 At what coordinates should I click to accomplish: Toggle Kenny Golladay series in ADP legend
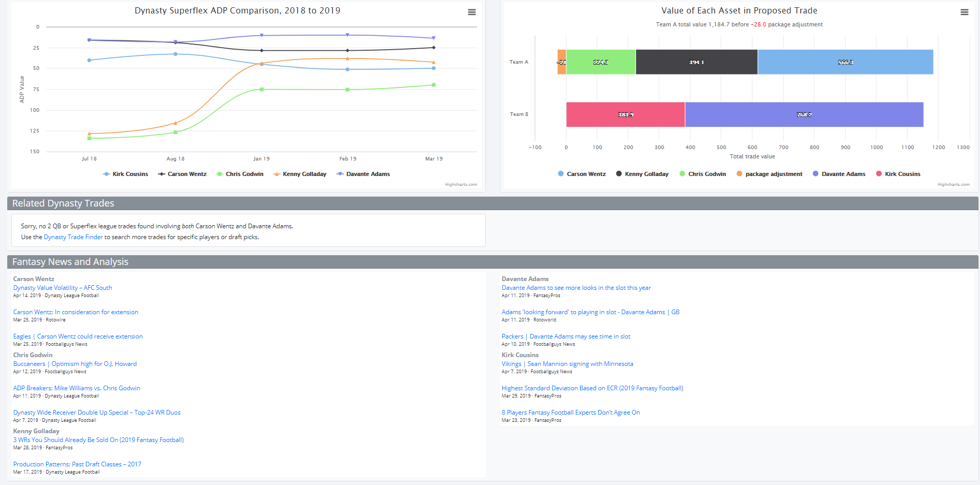pos(300,174)
